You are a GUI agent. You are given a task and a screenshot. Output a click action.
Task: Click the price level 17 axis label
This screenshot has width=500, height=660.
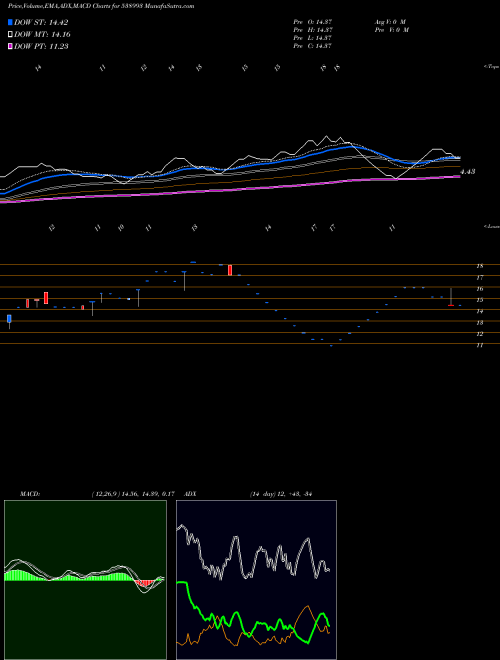tap(479, 278)
